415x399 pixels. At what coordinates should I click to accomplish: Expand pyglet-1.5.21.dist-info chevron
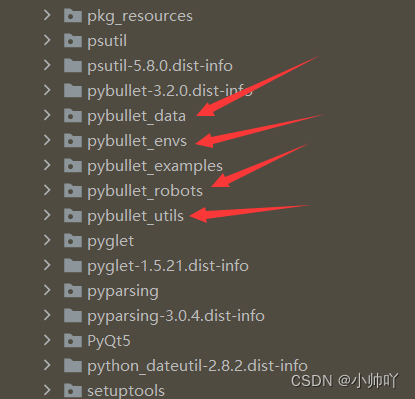(x=47, y=265)
